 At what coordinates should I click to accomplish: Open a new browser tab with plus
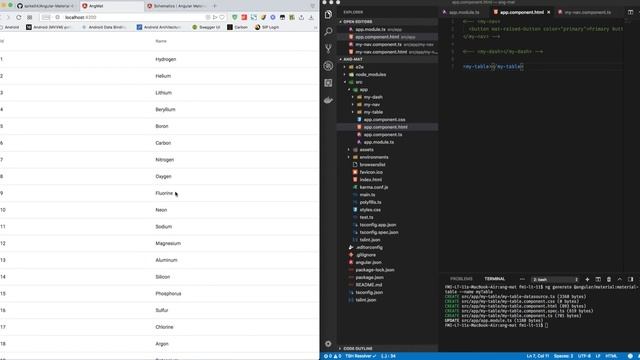pos(215,6)
